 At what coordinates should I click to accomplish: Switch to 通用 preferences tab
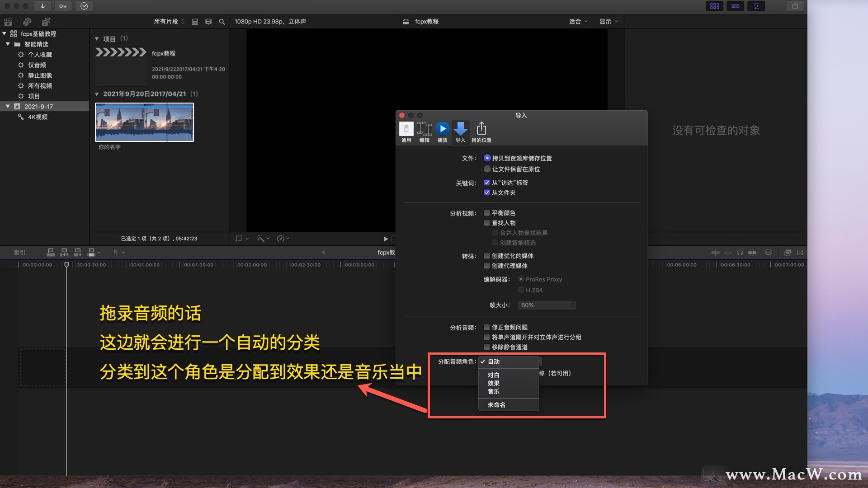tap(406, 132)
